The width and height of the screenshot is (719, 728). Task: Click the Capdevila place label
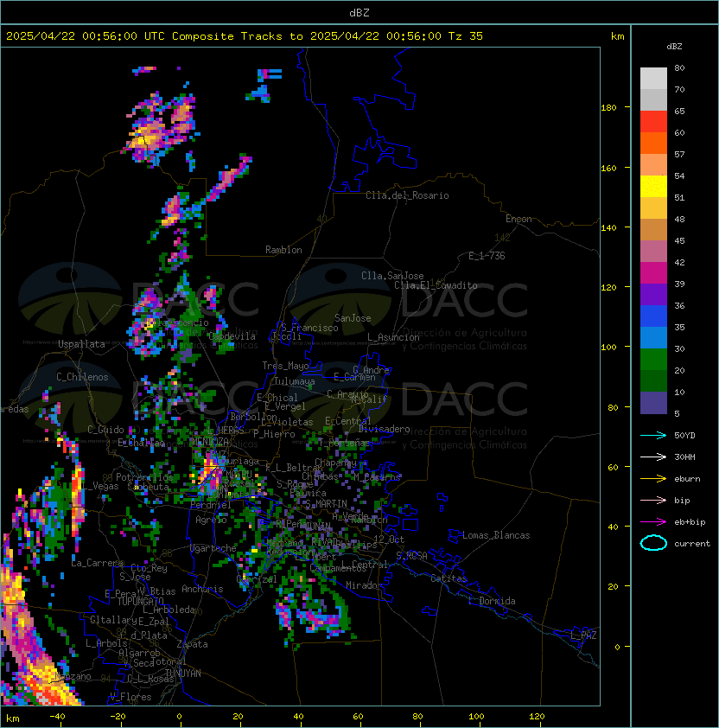pyautogui.click(x=232, y=336)
